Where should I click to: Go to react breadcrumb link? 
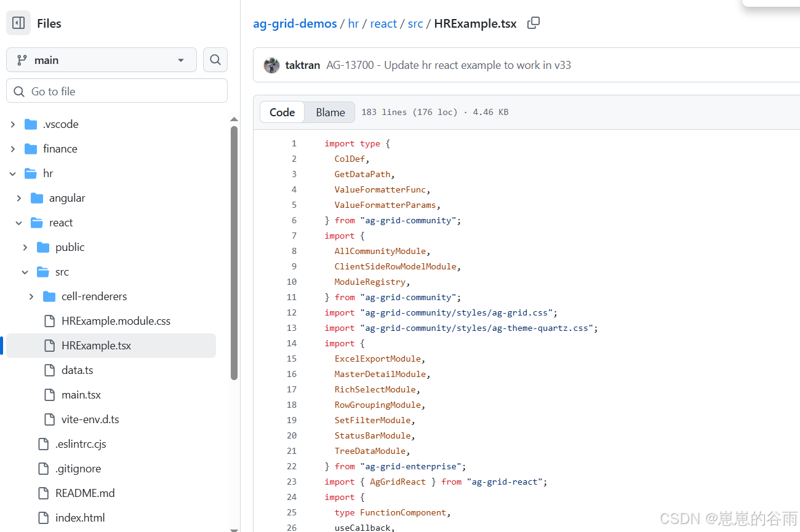[383, 23]
